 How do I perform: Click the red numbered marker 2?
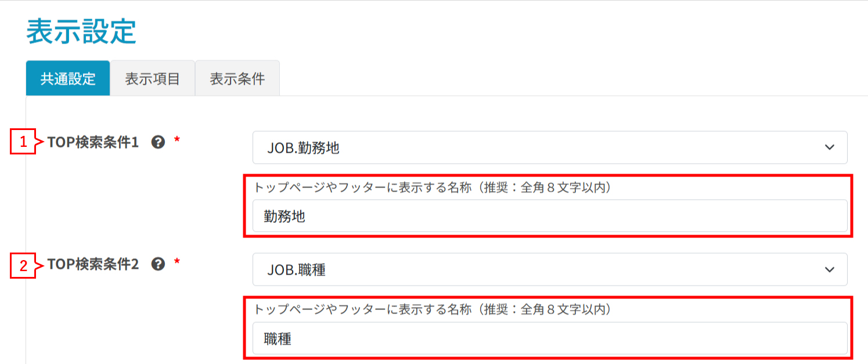point(23,266)
